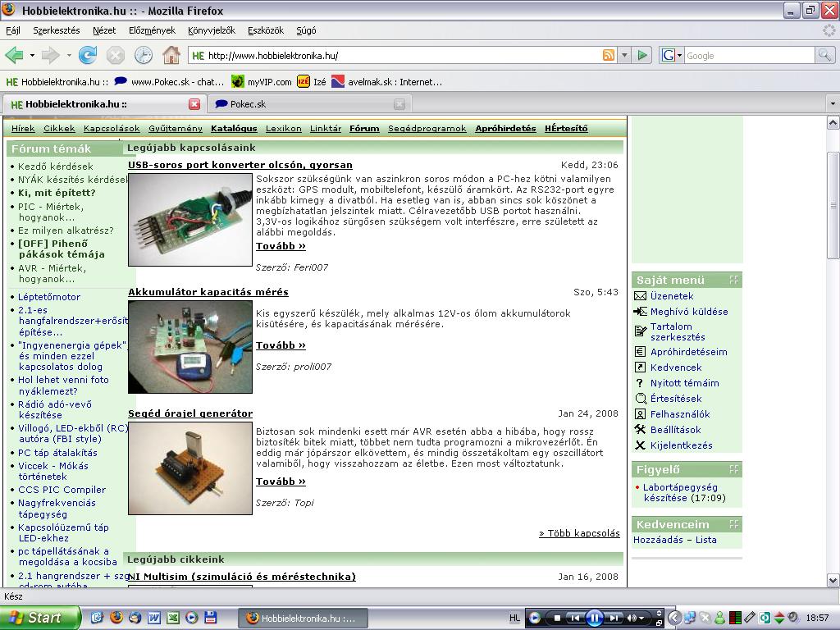Viewport: 840px width, 630px height.
Task: Switch to the Pokec.sk tab
Action: 309,104
